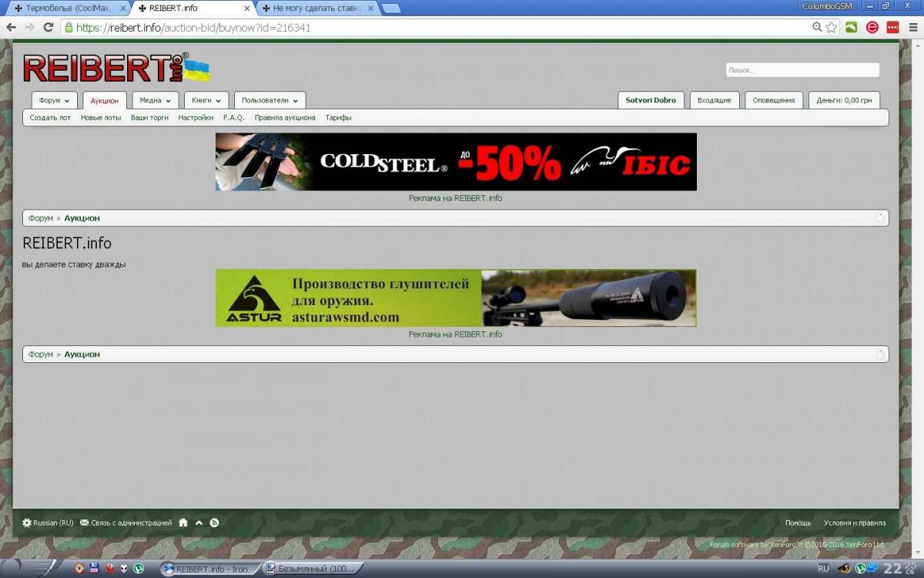Open the Тарифы link
Screen dimensions: 924x578
pos(338,118)
